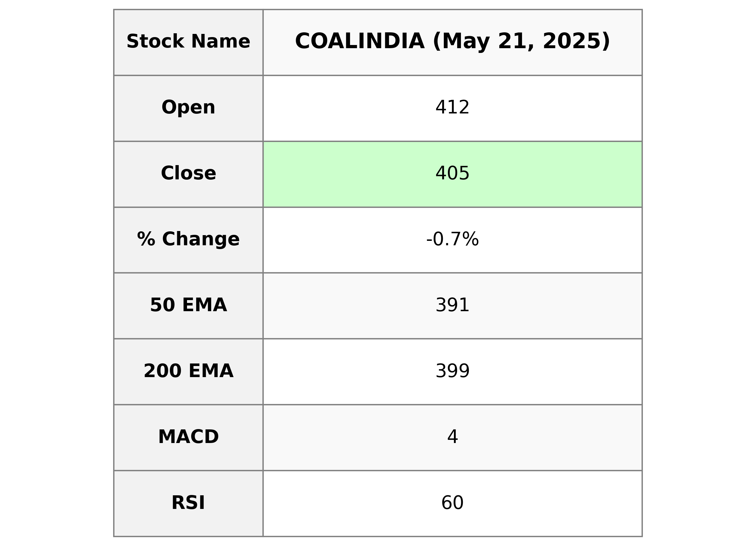
Task: Click the COALINDIA ticker text in header
Action: click(x=359, y=42)
